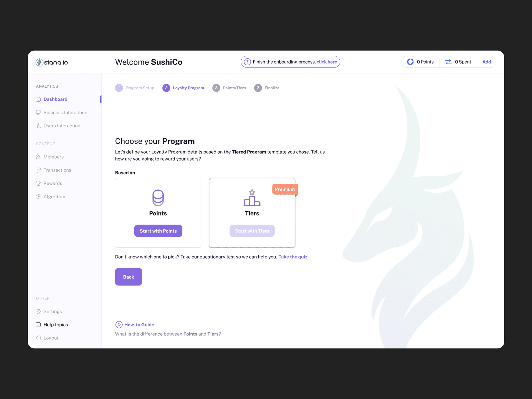Image resolution: width=532 pixels, height=399 pixels.
Task: Click the Back button
Action: tap(129, 277)
